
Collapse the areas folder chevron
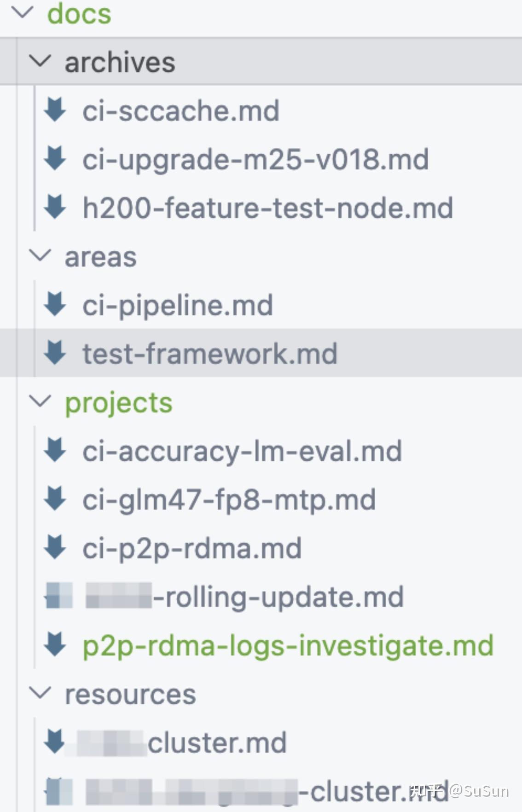click(x=40, y=255)
